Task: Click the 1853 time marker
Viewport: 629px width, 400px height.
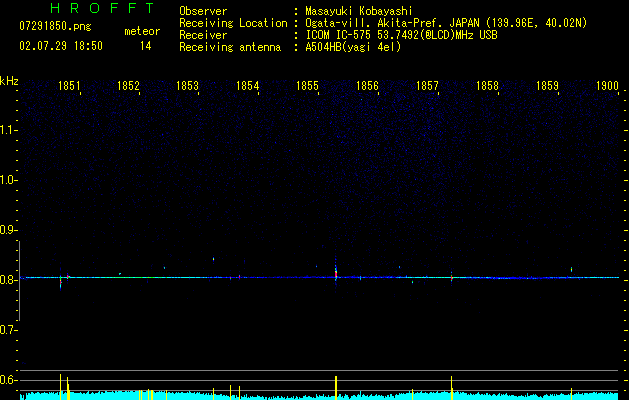Action: pos(188,85)
